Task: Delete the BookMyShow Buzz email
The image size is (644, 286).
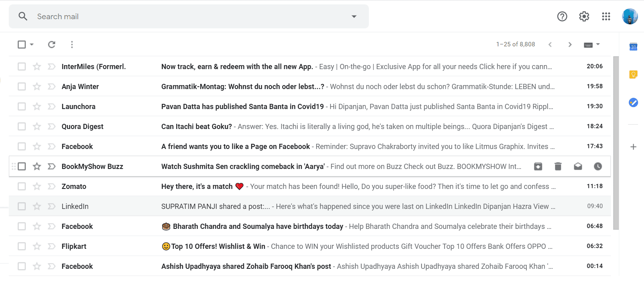Action: [558, 166]
